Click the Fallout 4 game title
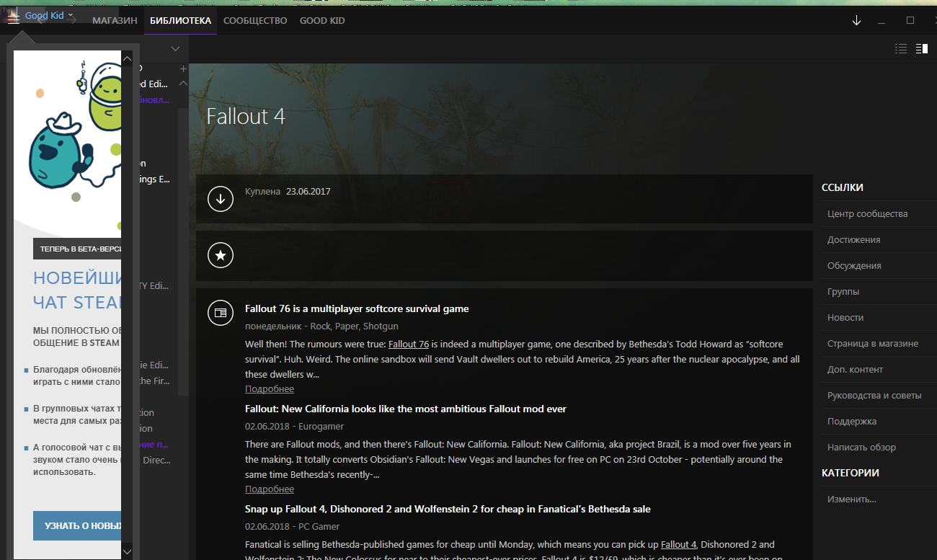Screen dimensions: 937x560 (x=246, y=116)
